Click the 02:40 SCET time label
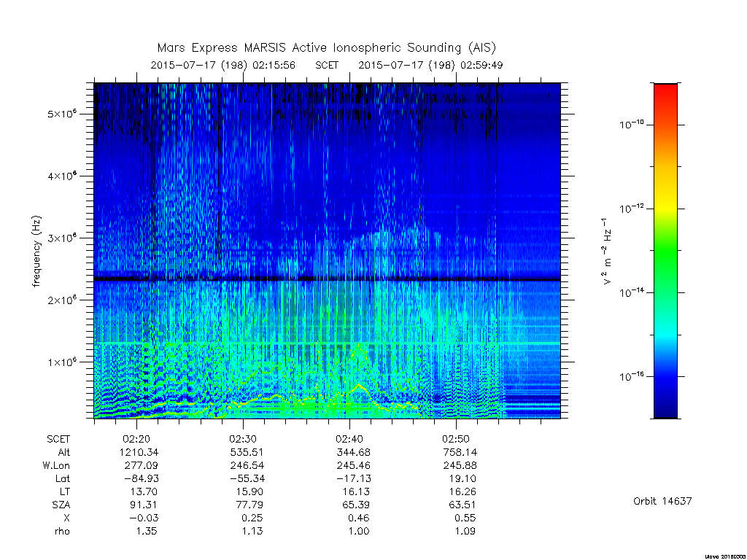This screenshot has width=747, height=560. (349, 438)
